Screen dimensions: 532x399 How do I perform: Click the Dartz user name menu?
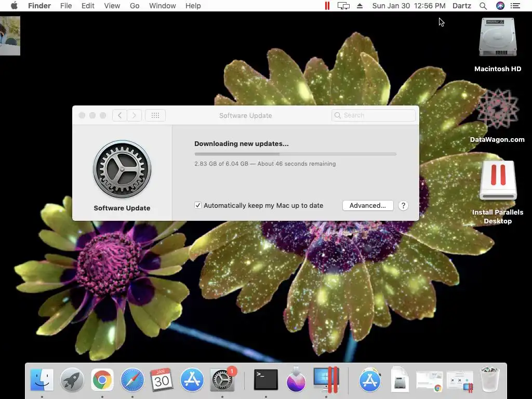click(462, 6)
